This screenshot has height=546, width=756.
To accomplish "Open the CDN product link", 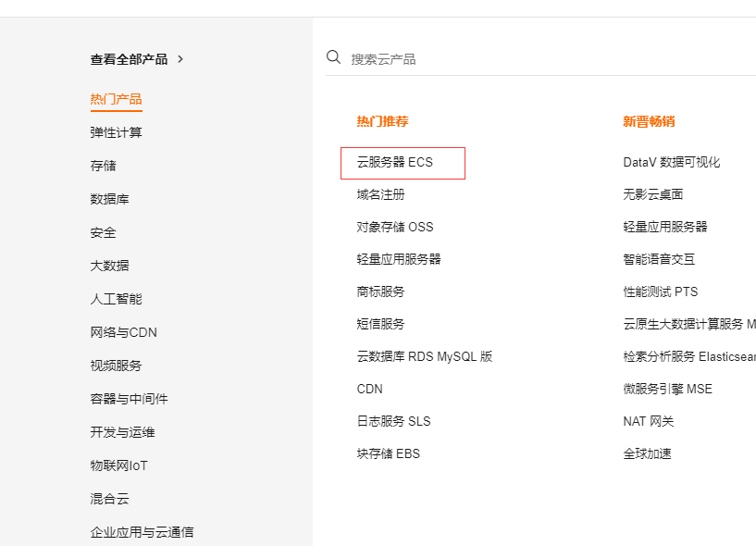I will click(x=370, y=389).
